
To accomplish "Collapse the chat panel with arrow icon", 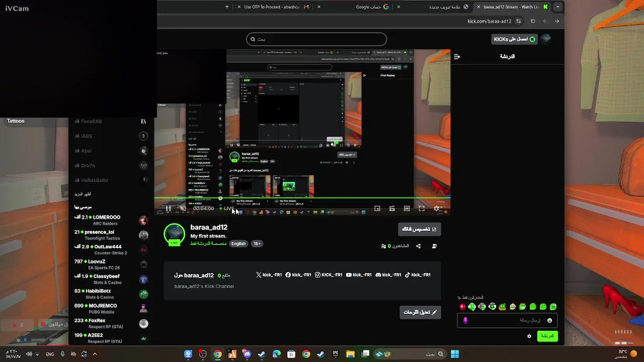I will [457, 57].
